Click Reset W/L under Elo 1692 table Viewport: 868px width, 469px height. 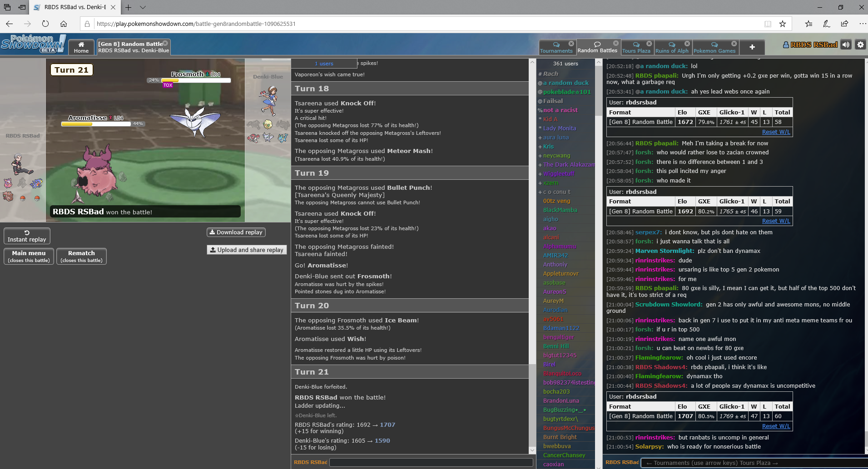coord(776,221)
